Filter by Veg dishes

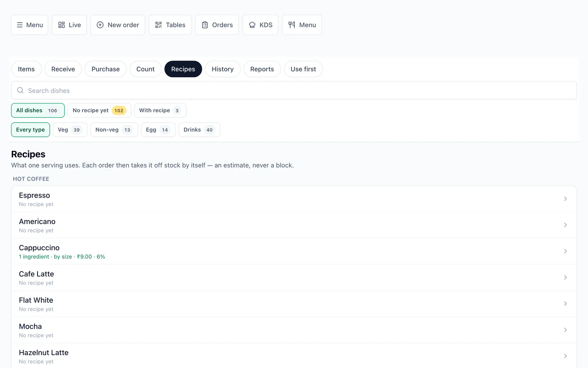pyautogui.click(x=70, y=130)
